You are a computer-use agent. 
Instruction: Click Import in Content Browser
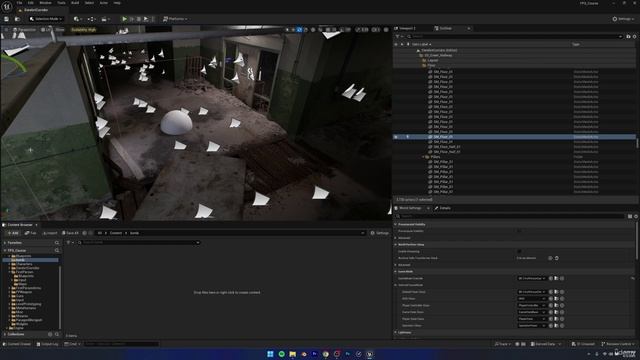click(x=50, y=233)
